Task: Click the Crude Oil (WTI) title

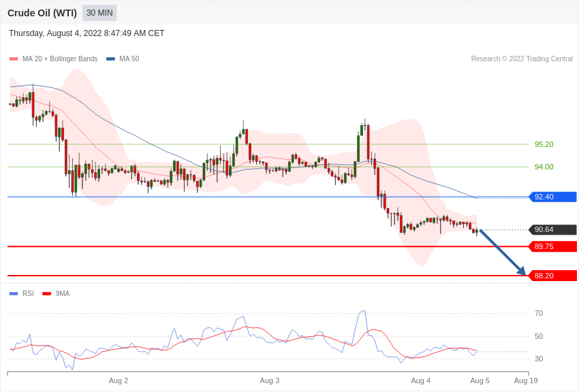Action: (42, 13)
